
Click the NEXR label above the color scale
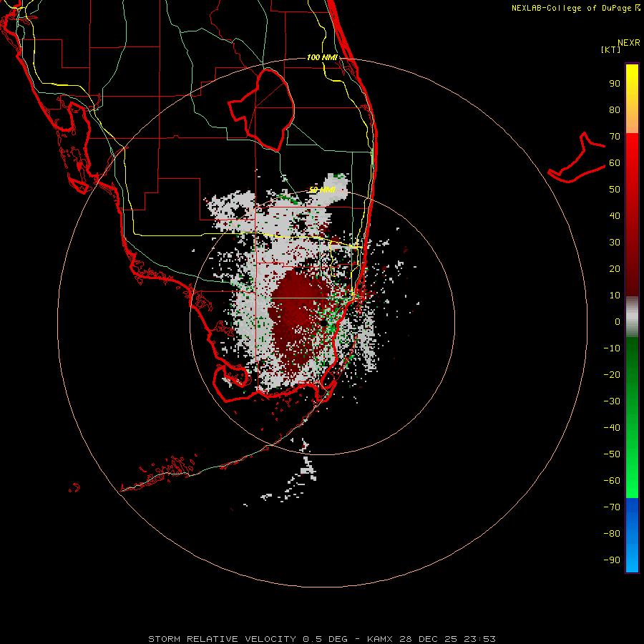tap(628, 42)
